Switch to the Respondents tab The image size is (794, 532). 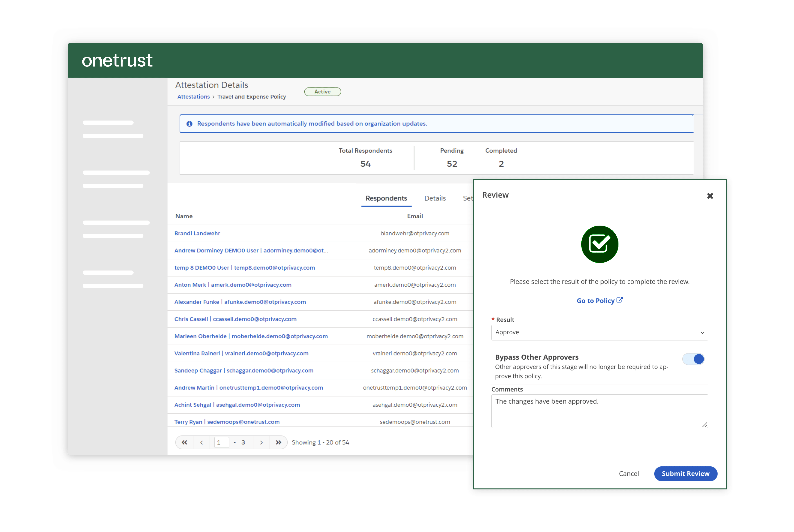click(x=386, y=198)
